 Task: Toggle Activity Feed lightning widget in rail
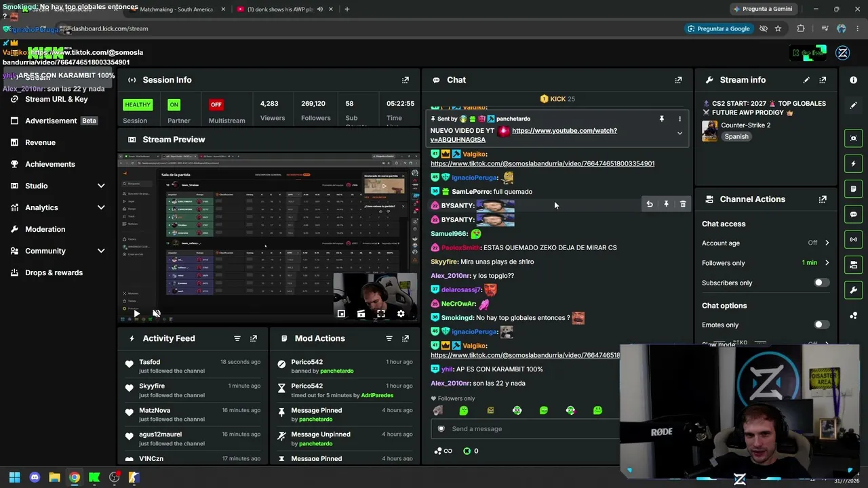[x=853, y=163]
